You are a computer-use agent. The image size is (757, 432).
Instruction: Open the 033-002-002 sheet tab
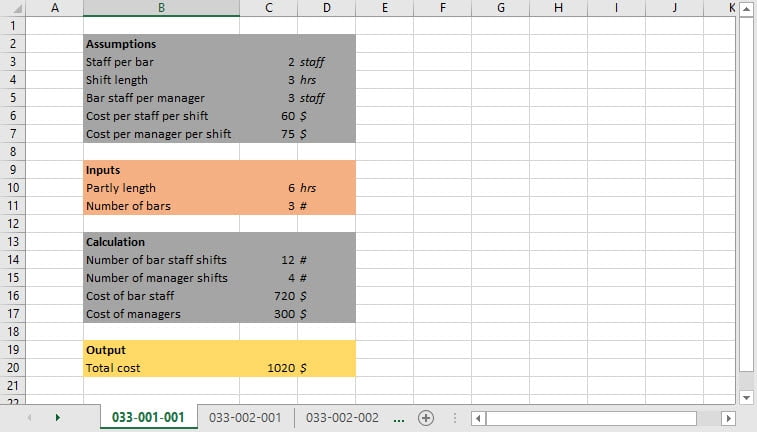342,418
